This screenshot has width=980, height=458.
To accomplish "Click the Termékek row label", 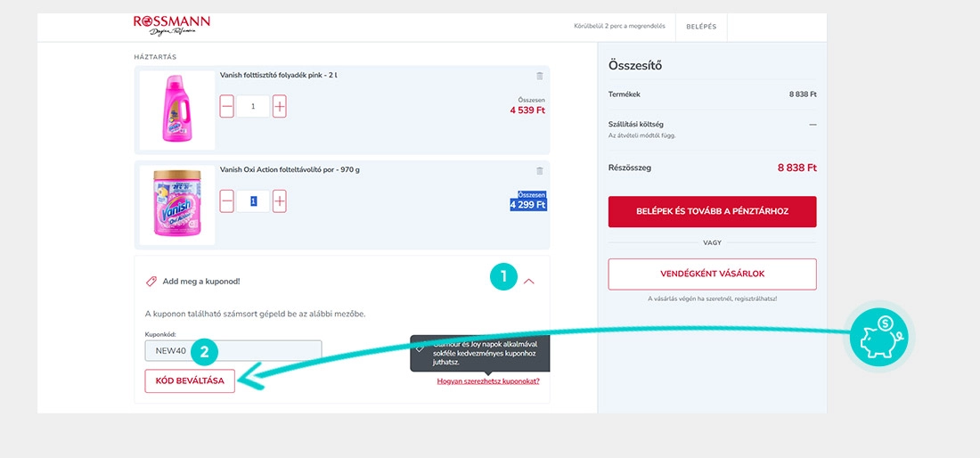I will click(624, 94).
